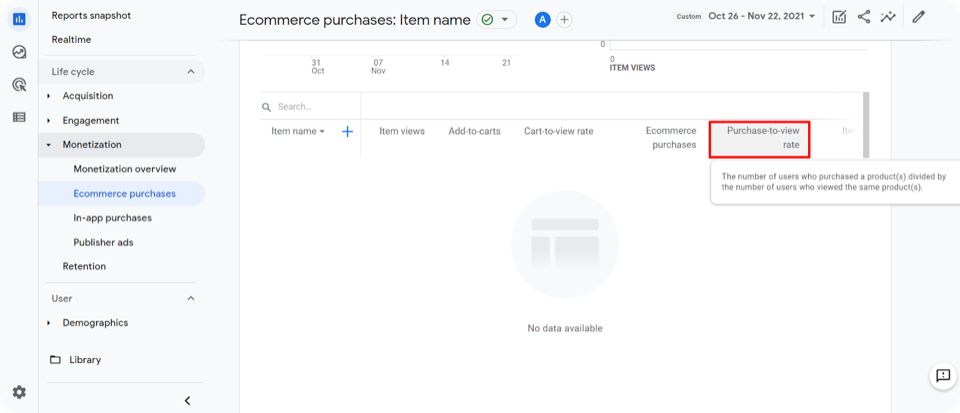Screen dimensions: 960x413
Task: Open the Reports icon in left rail
Action: pyautogui.click(x=19, y=18)
